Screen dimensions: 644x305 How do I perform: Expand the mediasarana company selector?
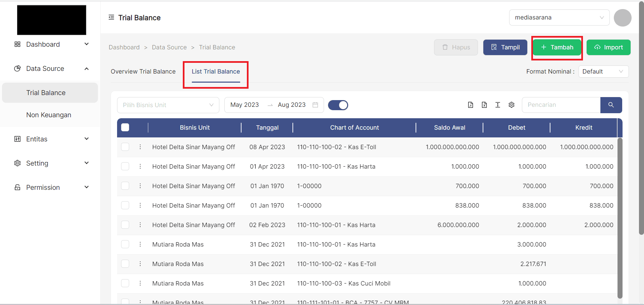coord(559,17)
